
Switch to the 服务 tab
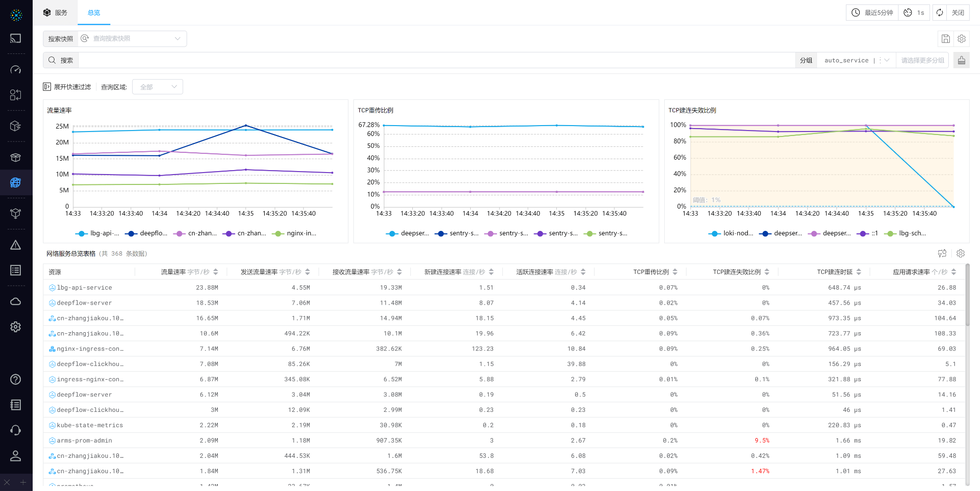tap(55, 13)
